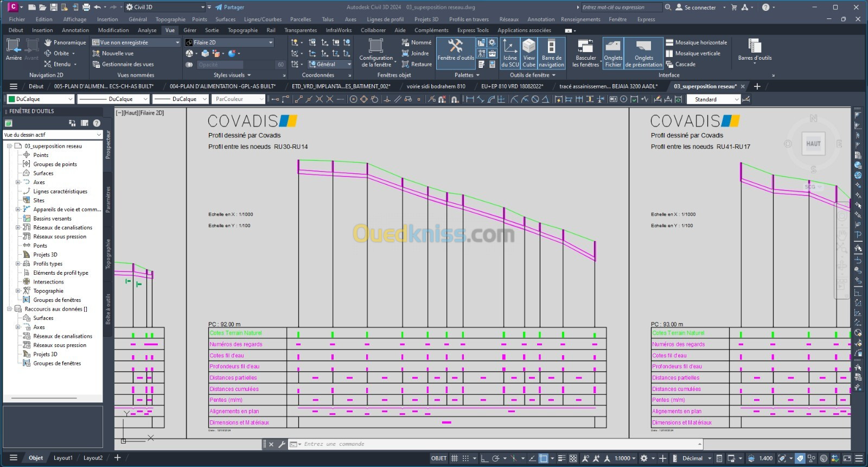Switch to Layout1 tab
The height and width of the screenshot is (467, 868).
pyautogui.click(x=63, y=458)
